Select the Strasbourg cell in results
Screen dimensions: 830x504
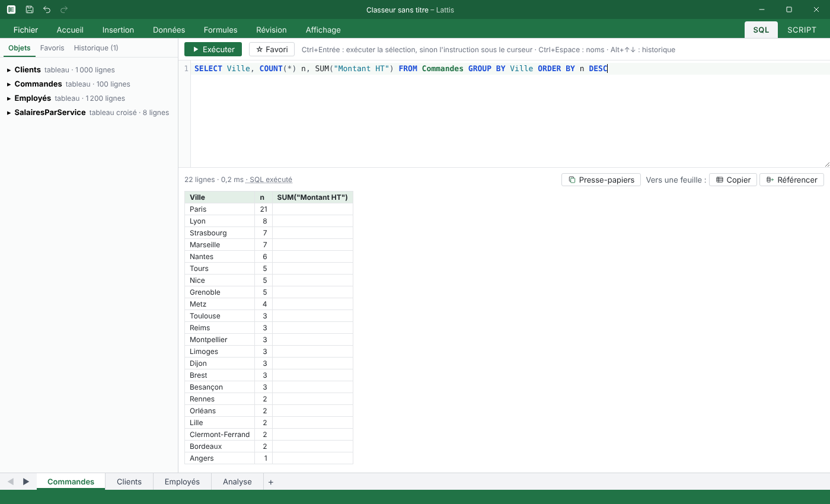tap(220, 233)
